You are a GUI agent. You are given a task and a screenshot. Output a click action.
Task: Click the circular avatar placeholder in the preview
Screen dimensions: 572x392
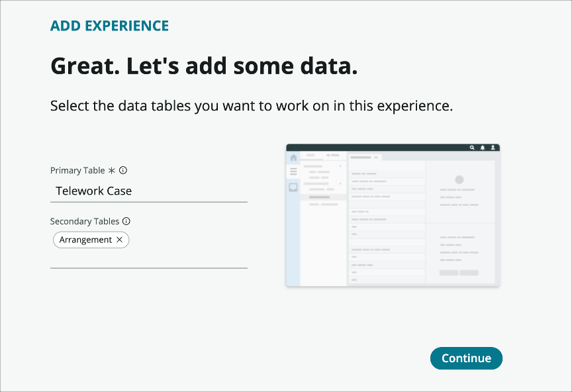pyautogui.click(x=459, y=179)
